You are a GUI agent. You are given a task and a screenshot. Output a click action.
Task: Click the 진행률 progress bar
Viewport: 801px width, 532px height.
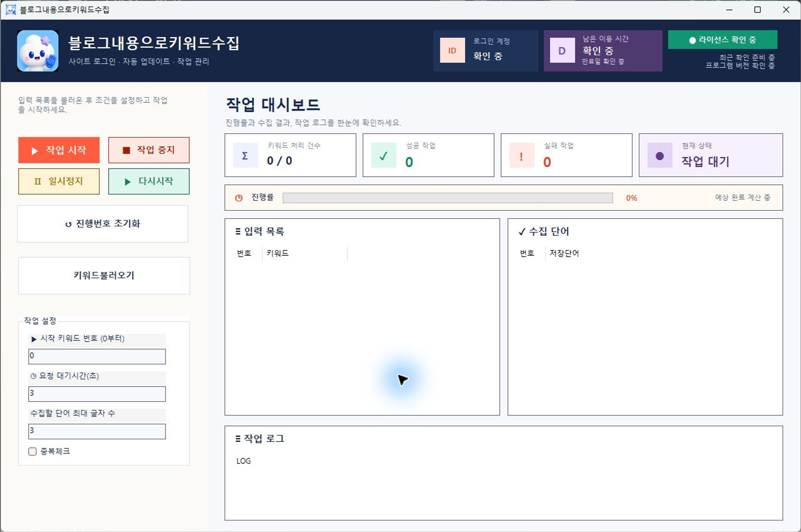[448, 198]
